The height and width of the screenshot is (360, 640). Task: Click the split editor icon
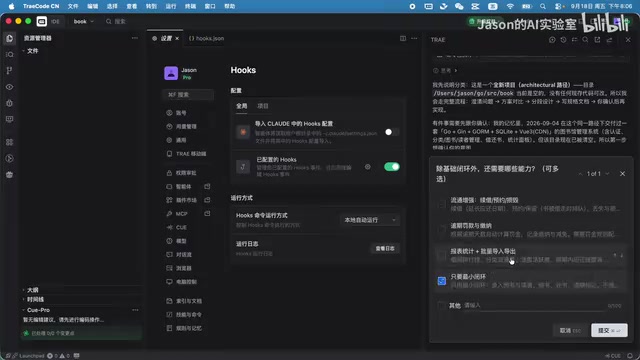tap(403, 38)
